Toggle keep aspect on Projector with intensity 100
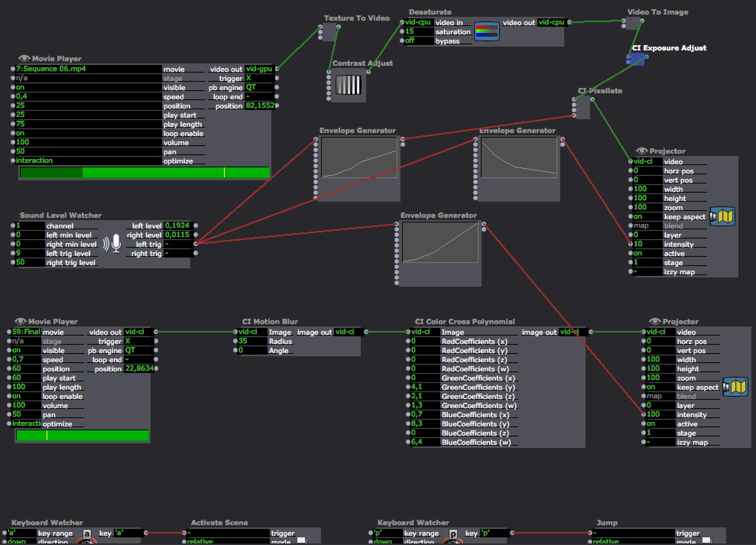Image resolution: width=756 pixels, height=545 pixels. pyautogui.click(x=660, y=387)
